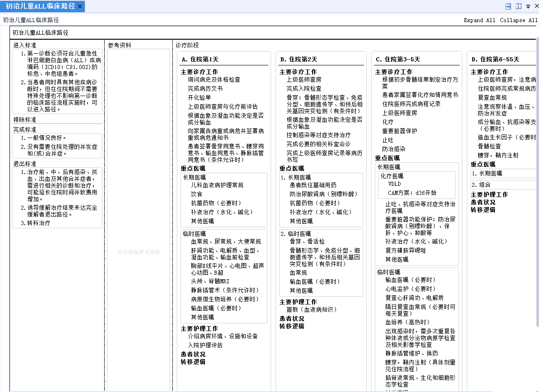Image resolution: width=539 pixels, height=392 pixels.
Task: Click 防治感染 item
Action: click(394, 149)
